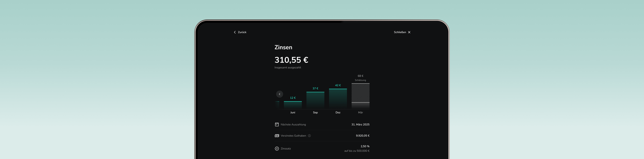Screen dimensions: 644x159
Task: Click the Zurück text link
Action: tap(242, 32)
